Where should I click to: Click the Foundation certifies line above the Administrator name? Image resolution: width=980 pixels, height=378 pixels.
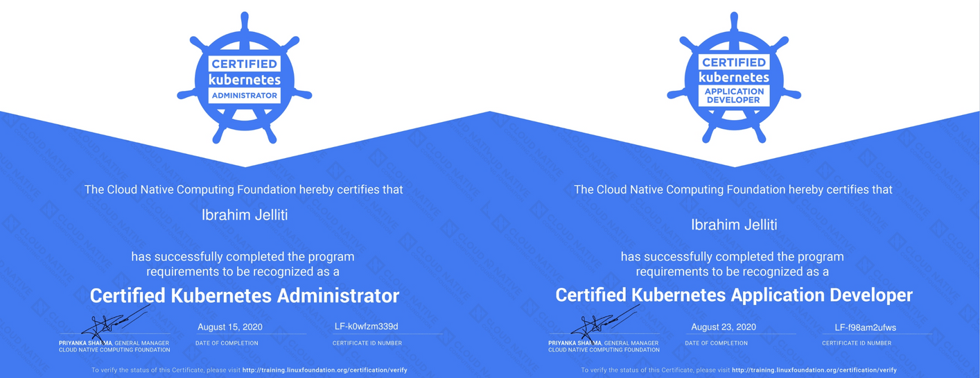pyautogui.click(x=244, y=189)
